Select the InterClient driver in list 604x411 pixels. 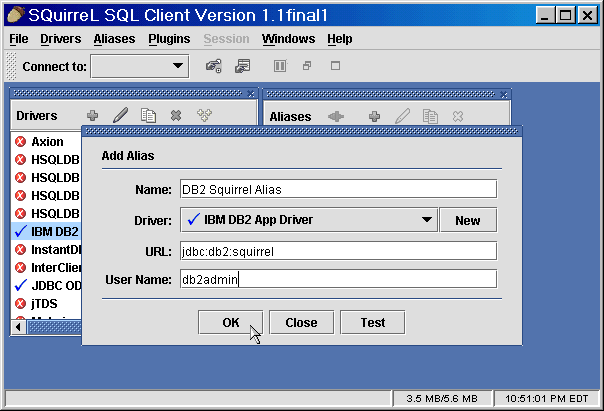(x=47, y=267)
